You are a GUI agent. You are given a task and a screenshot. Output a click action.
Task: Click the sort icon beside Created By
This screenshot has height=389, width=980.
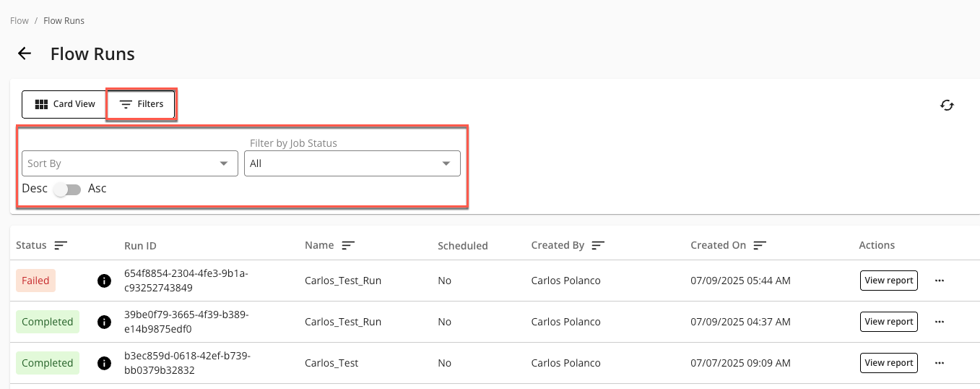coord(598,246)
